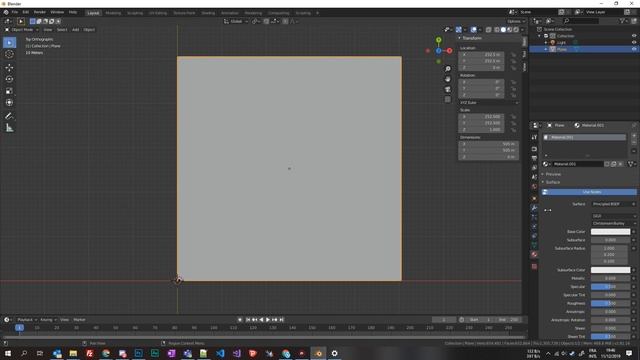The image size is (640, 360).
Task: Activate the Measure ruler tool
Action: coord(9,128)
